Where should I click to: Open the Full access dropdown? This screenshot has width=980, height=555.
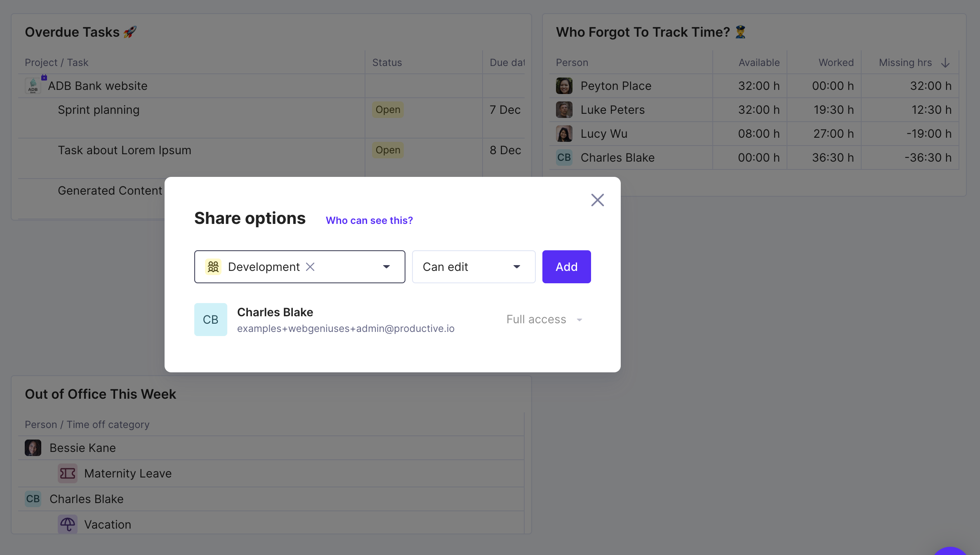click(x=544, y=320)
